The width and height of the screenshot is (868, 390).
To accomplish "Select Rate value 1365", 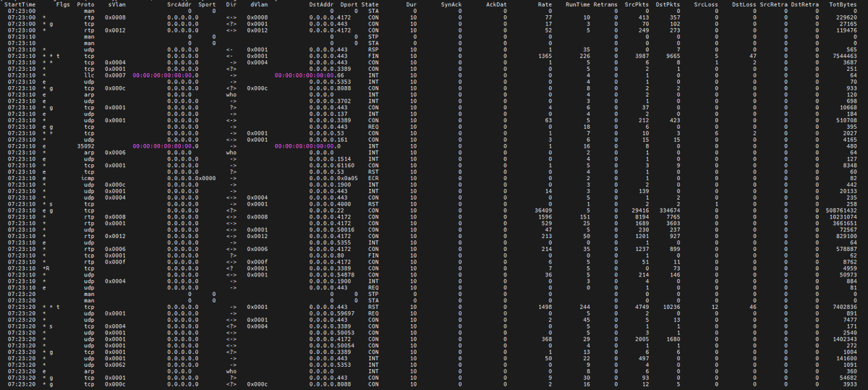I will click(545, 56).
